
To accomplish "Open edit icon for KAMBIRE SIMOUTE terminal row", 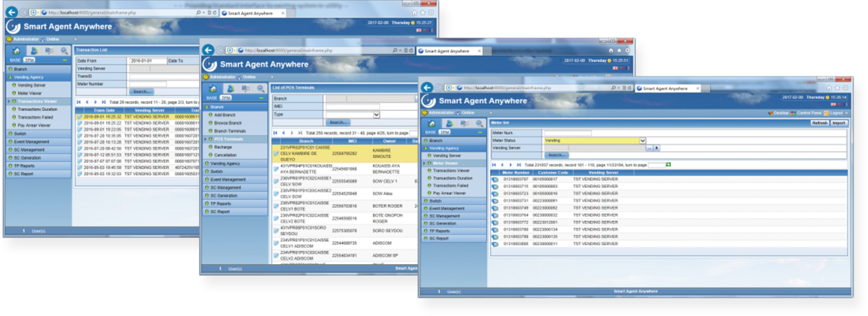I will coord(276,153).
